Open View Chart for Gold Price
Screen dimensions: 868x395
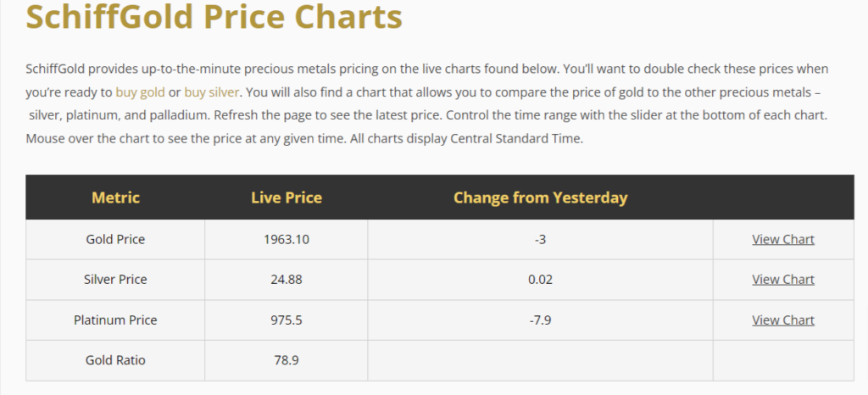coord(782,239)
